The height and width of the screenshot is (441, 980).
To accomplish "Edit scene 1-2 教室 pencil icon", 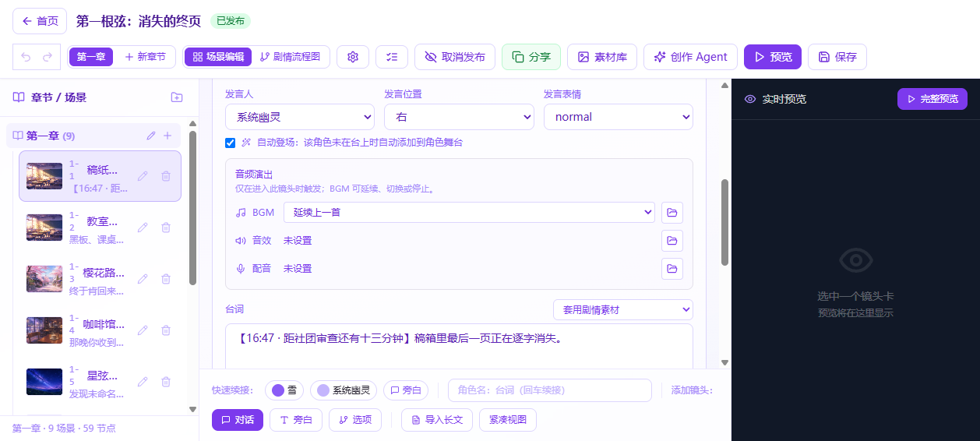I will [x=143, y=228].
